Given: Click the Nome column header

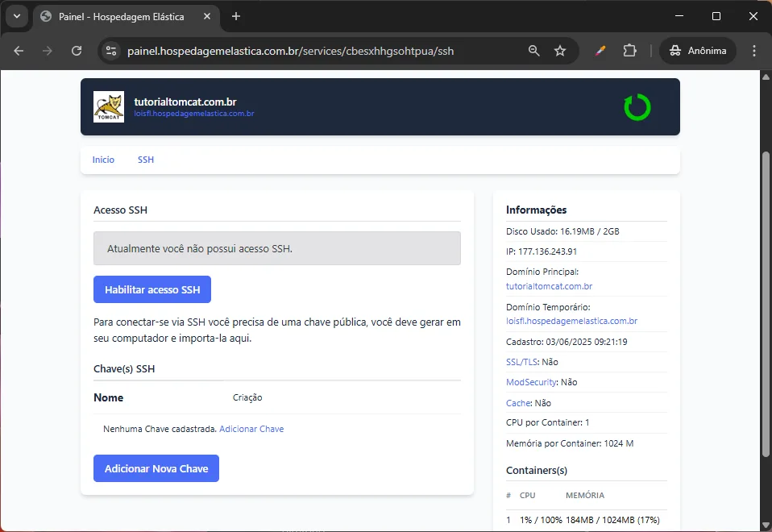Looking at the screenshot, I should click(108, 397).
